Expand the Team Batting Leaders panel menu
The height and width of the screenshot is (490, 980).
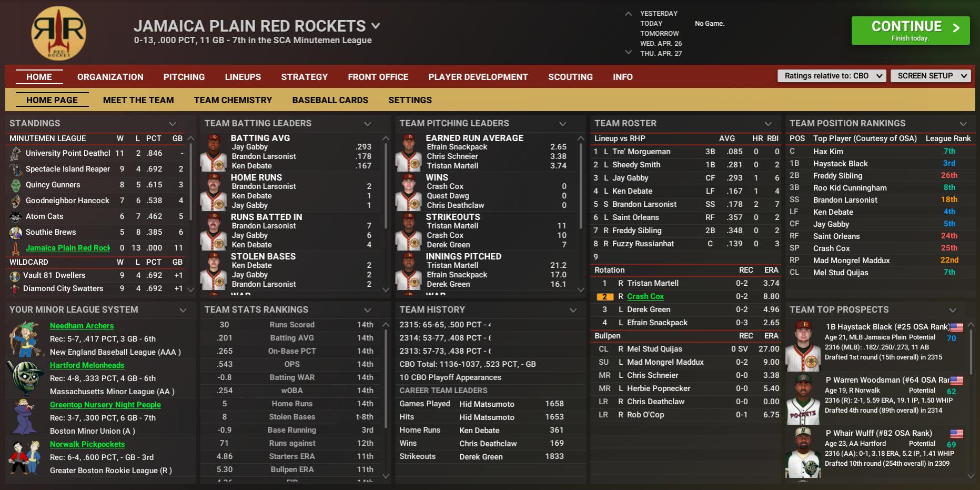click(368, 124)
